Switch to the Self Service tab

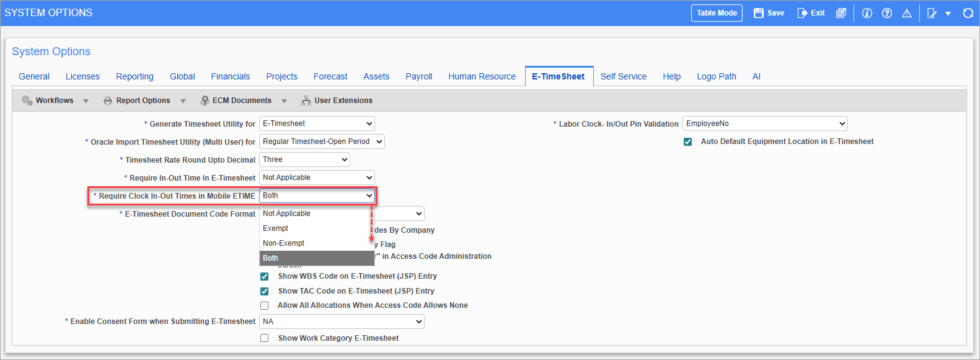(624, 76)
